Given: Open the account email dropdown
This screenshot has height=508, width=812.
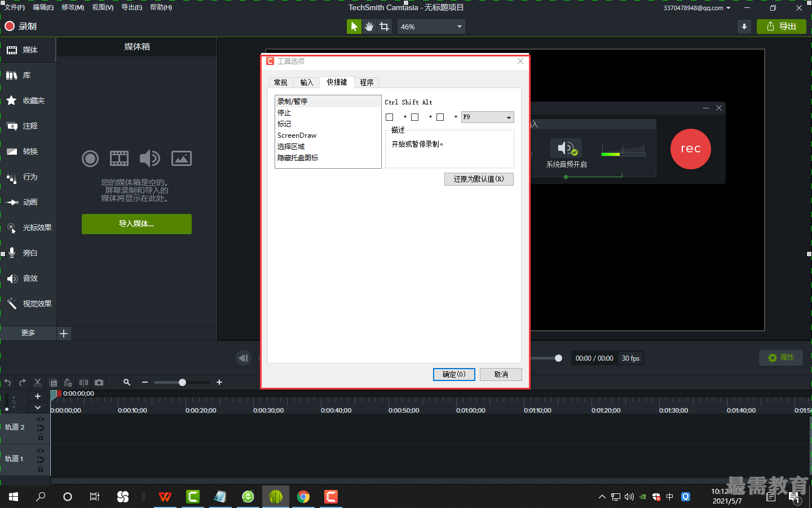Looking at the screenshot, I should coord(697,8).
